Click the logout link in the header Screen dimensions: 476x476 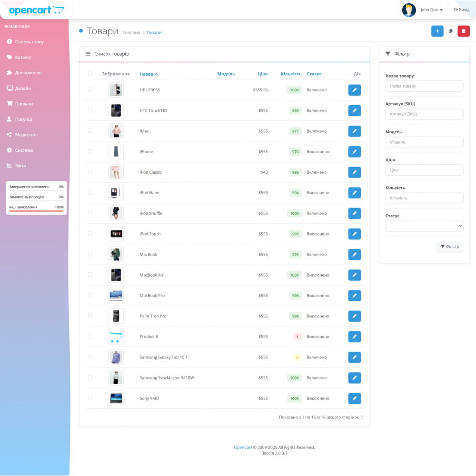pos(461,10)
